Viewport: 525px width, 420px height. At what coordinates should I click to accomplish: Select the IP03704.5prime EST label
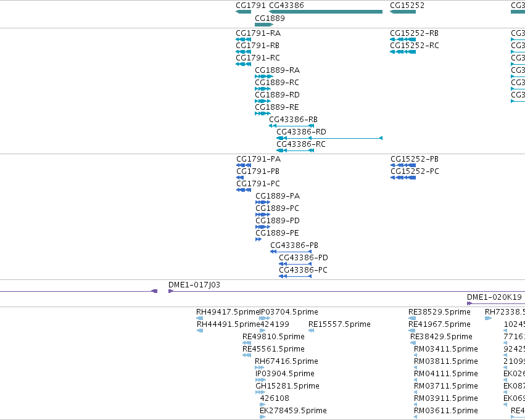coord(289,312)
